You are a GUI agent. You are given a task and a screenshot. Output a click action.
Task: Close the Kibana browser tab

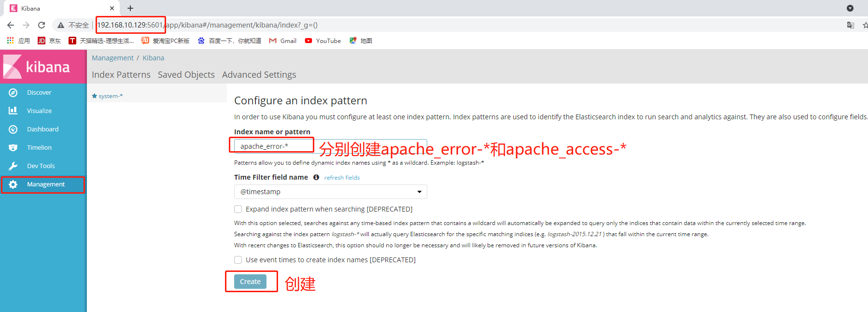112,8
